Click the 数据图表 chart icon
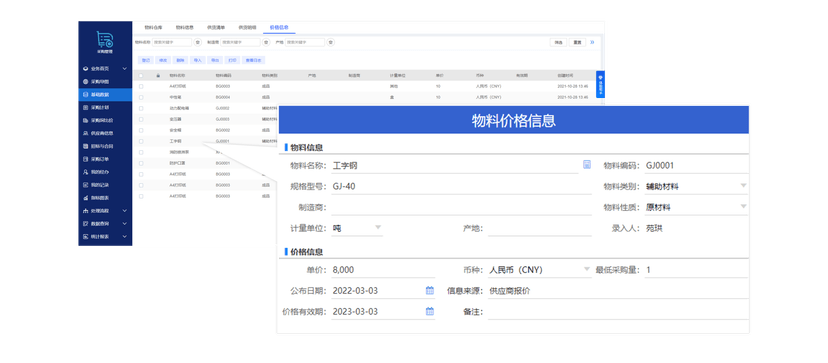This screenshot has width=828, height=363. tap(86, 198)
